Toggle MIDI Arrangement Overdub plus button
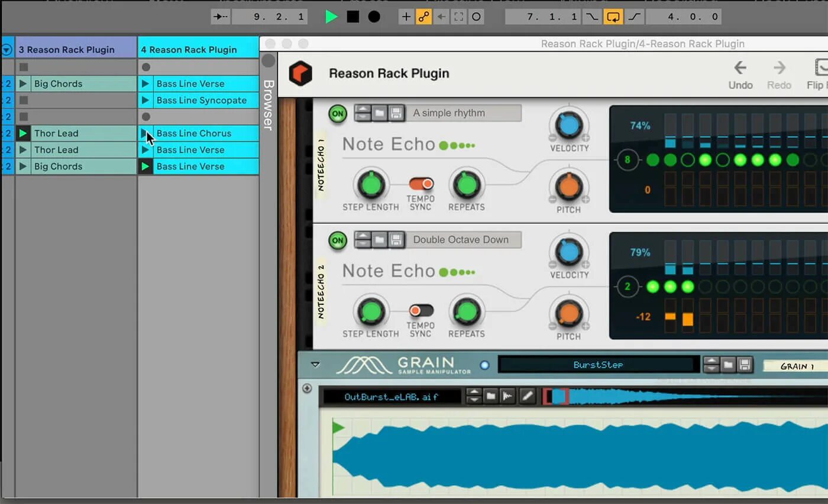The height and width of the screenshot is (504, 828). (x=406, y=17)
